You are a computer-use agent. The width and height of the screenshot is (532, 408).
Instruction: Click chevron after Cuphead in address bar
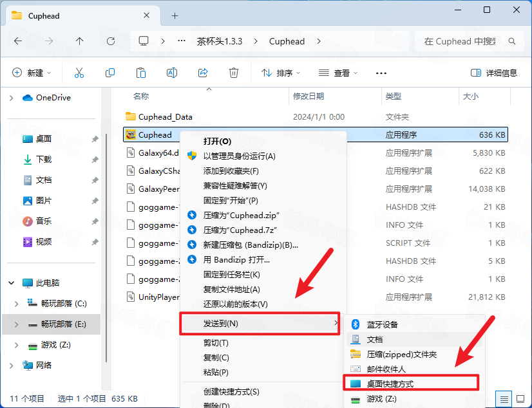[319, 41]
